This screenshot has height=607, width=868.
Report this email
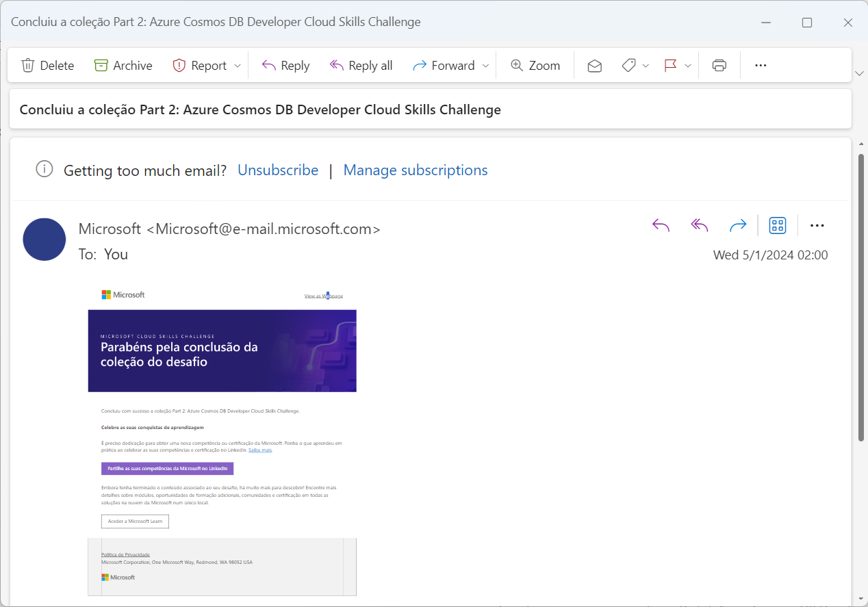199,66
